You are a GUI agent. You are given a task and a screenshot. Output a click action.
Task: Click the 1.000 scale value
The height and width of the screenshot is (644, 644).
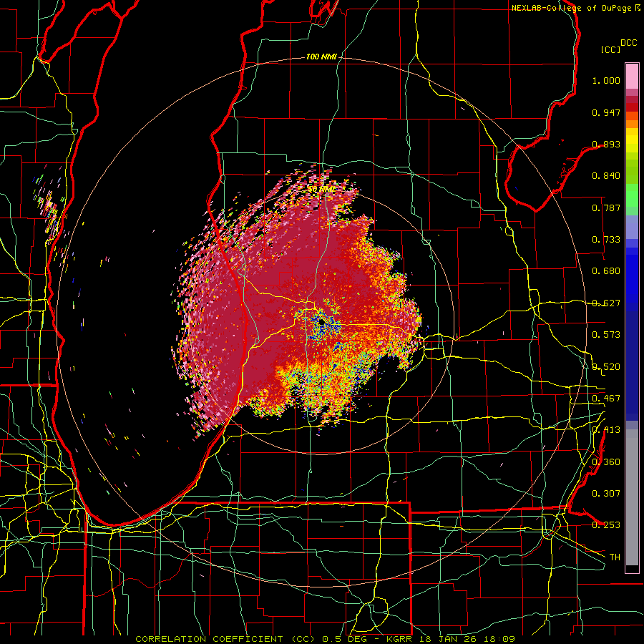click(x=606, y=80)
